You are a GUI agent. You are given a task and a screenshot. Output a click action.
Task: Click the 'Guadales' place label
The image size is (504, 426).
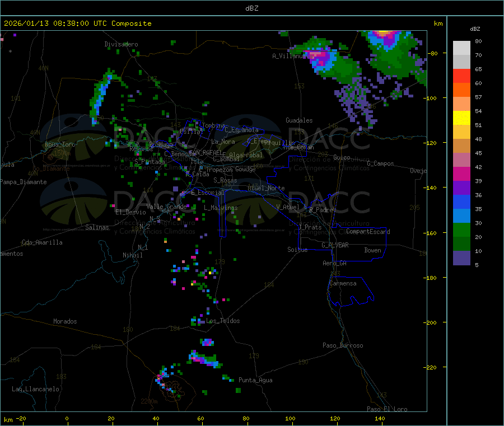coord(299,120)
